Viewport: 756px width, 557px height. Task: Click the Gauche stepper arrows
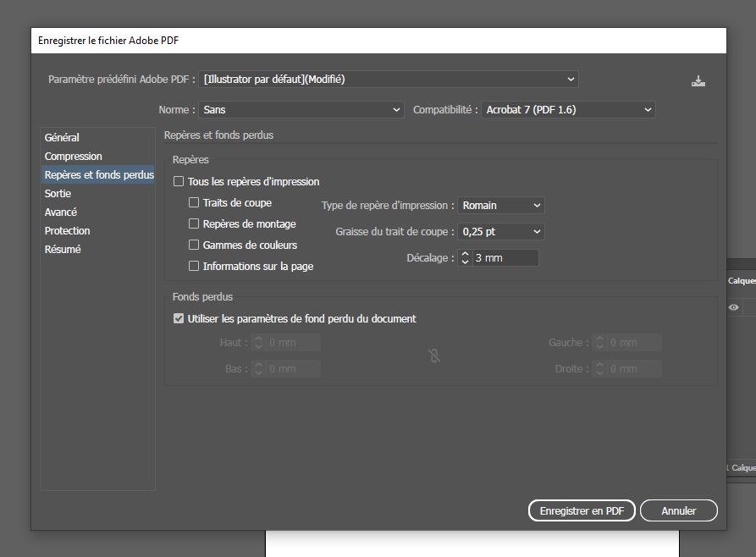(x=599, y=342)
